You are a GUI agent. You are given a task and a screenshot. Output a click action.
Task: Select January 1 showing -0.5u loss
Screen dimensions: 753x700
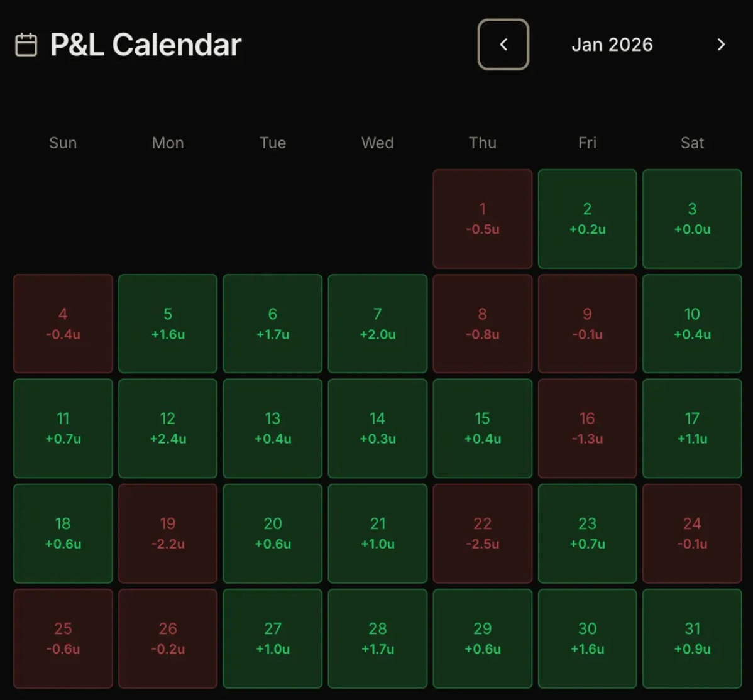[x=482, y=218]
